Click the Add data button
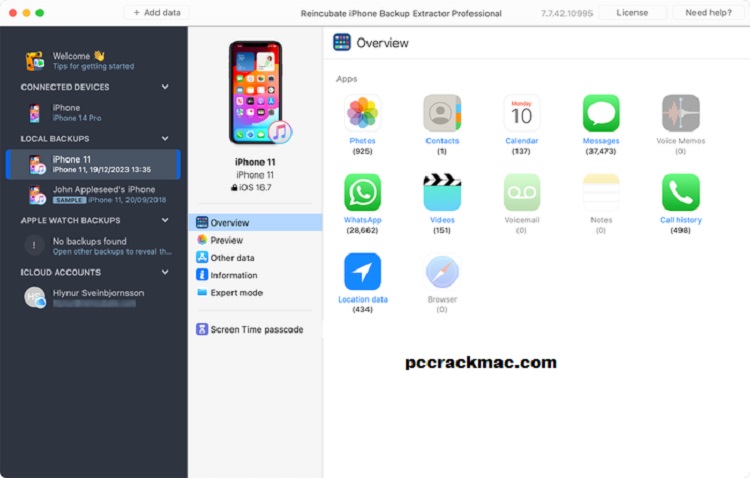Image resolution: width=750 pixels, height=478 pixels. 156,12
